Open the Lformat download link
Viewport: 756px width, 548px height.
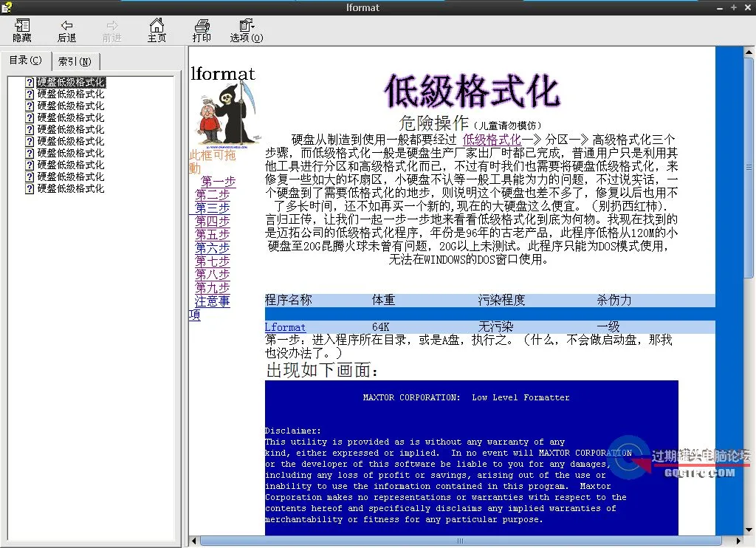coord(284,326)
